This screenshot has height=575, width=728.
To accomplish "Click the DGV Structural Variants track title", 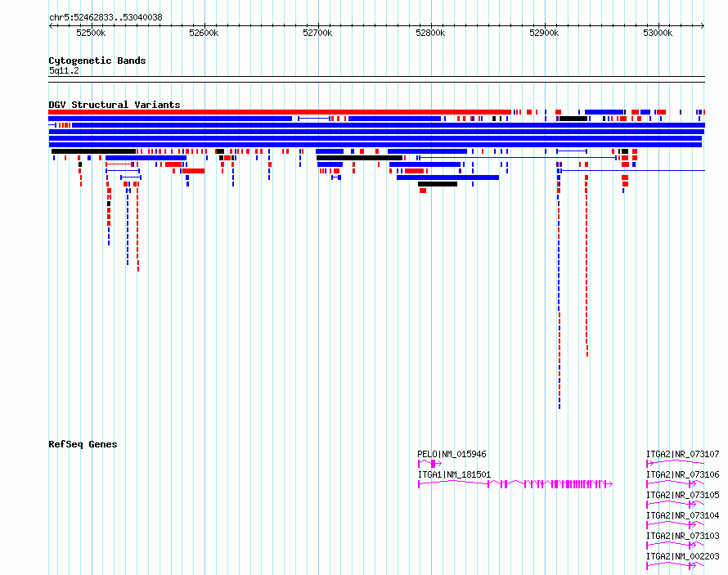I will (115, 105).
